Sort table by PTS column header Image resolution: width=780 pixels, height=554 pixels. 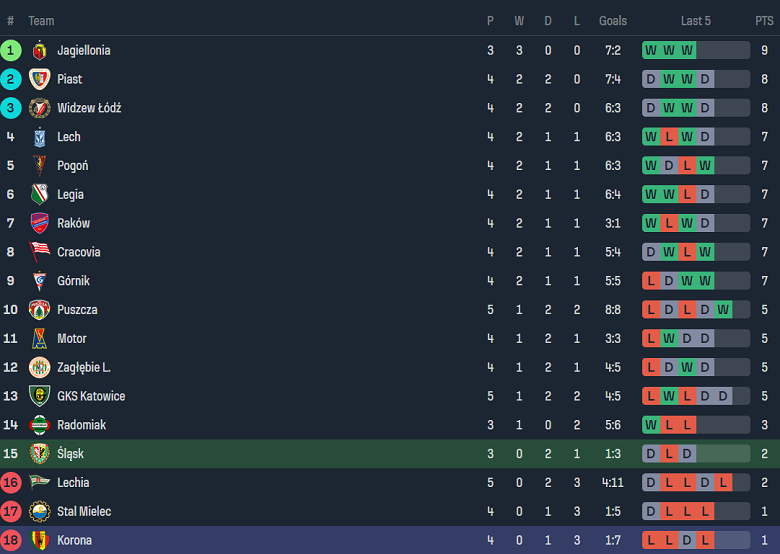click(x=764, y=21)
